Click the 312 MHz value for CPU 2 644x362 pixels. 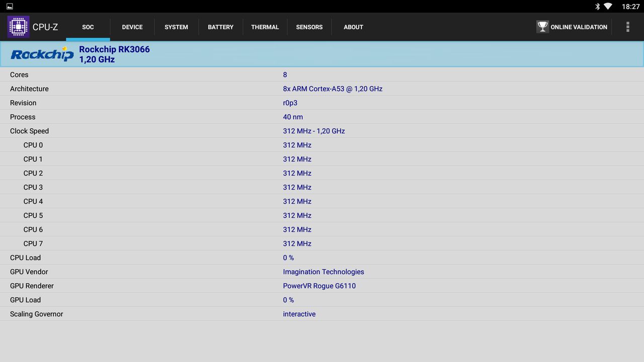point(297,173)
